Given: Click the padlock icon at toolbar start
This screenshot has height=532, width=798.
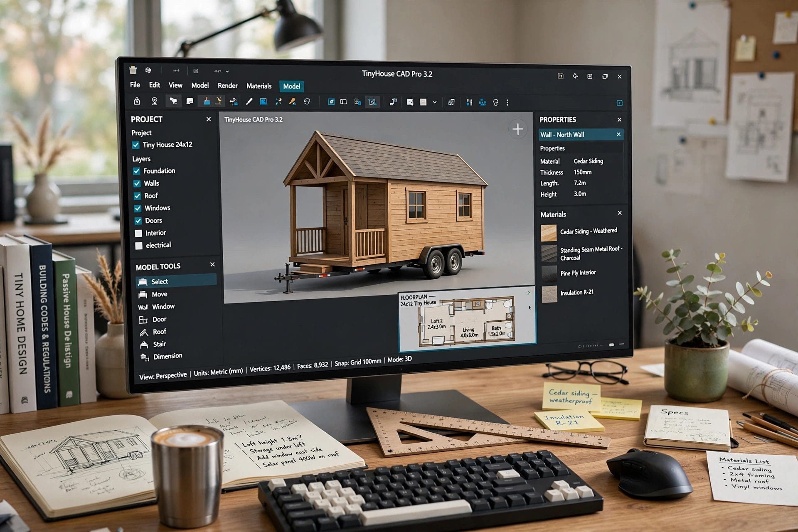Looking at the screenshot, I should (x=137, y=101).
